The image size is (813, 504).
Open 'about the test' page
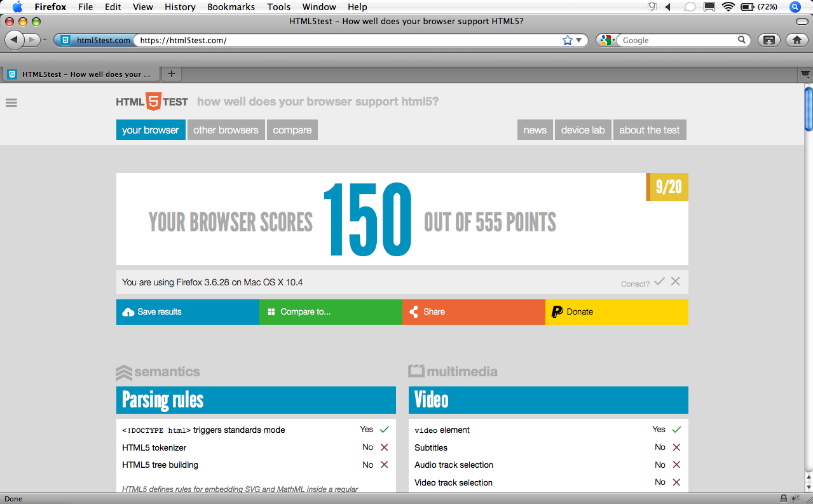pos(650,130)
